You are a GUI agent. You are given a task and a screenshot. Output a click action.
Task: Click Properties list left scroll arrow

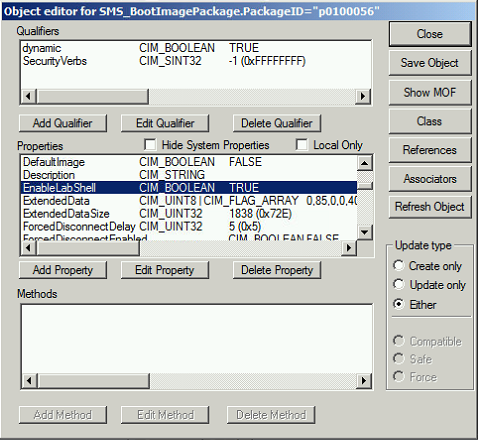point(28,248)
